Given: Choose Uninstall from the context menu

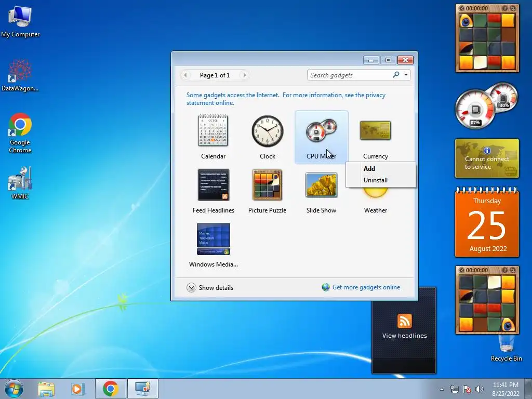Looking at the screenshot, I should tap(375, 180).
